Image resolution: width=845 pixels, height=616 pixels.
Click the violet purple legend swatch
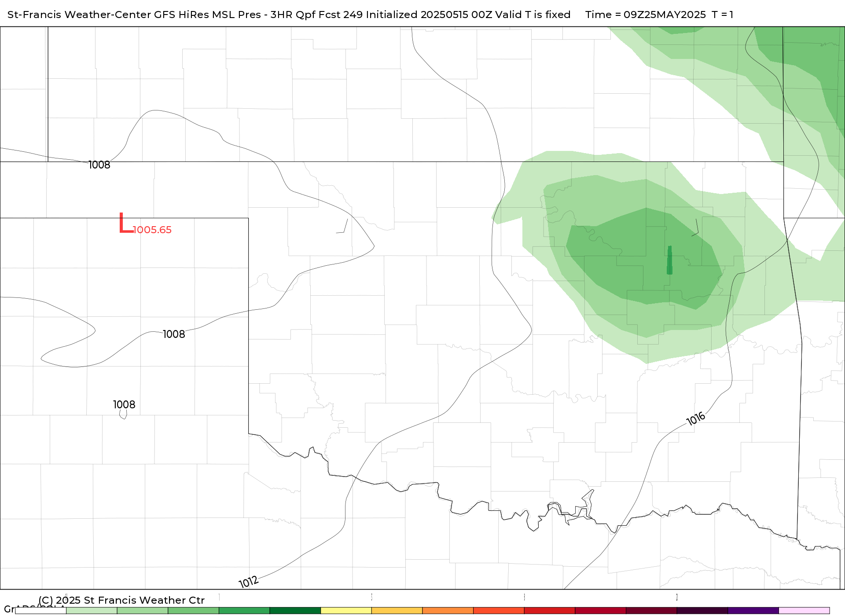tap(753, 611)
